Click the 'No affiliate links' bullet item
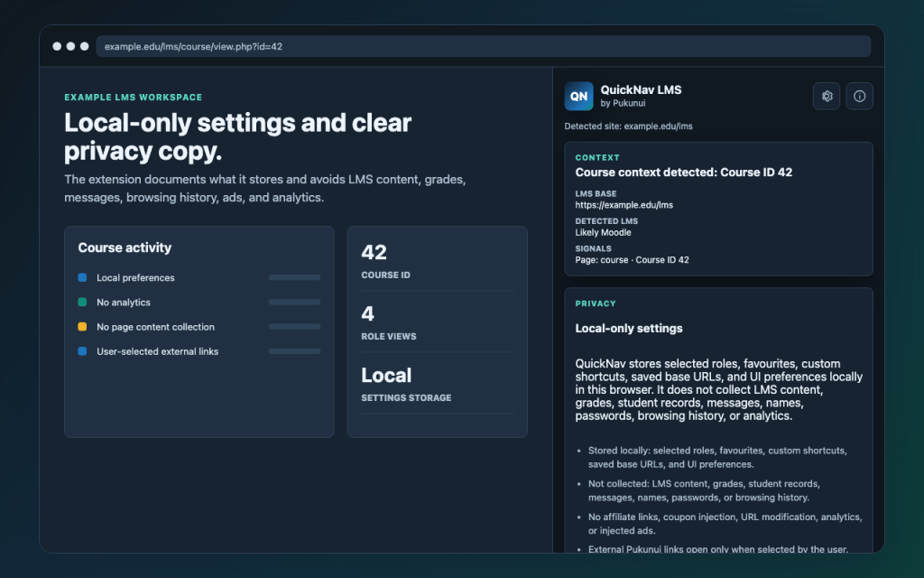Screen dimensions: 924x578 click(x=725, y=524)
